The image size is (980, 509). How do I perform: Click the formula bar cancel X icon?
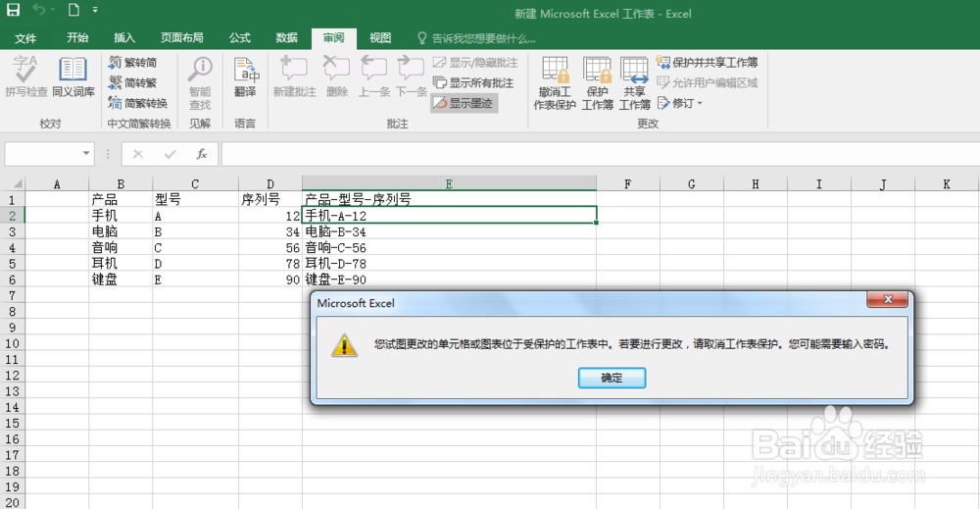(x=138, y=154)
